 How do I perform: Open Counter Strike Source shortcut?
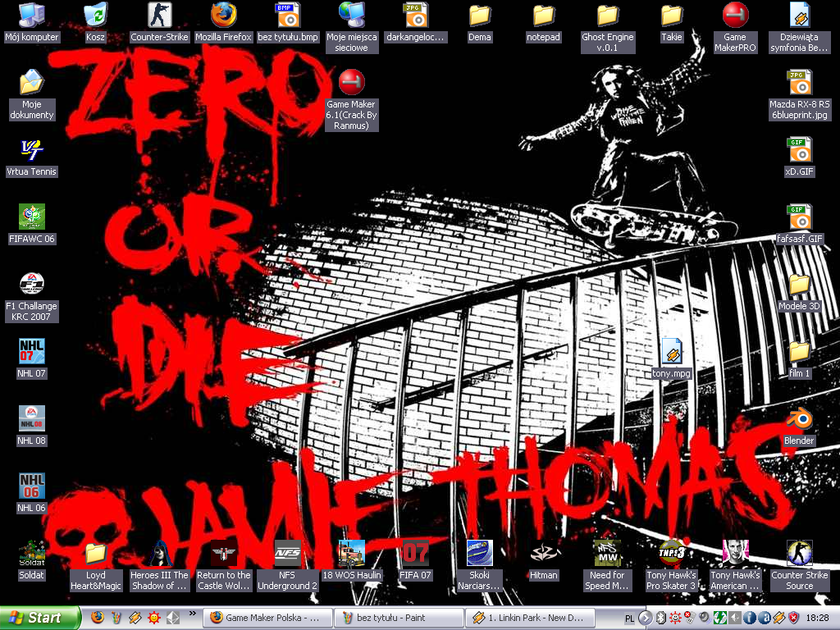799,554
